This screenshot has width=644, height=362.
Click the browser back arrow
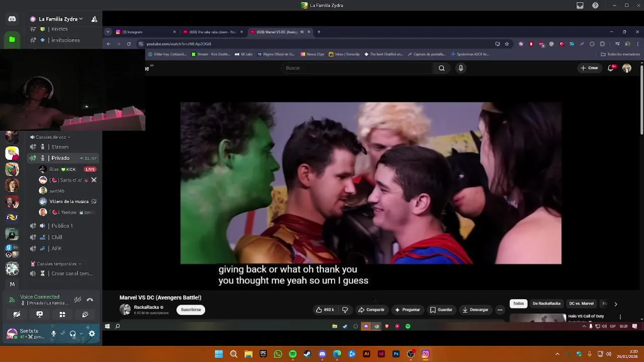pyautogui.click(x=108, y=44)
